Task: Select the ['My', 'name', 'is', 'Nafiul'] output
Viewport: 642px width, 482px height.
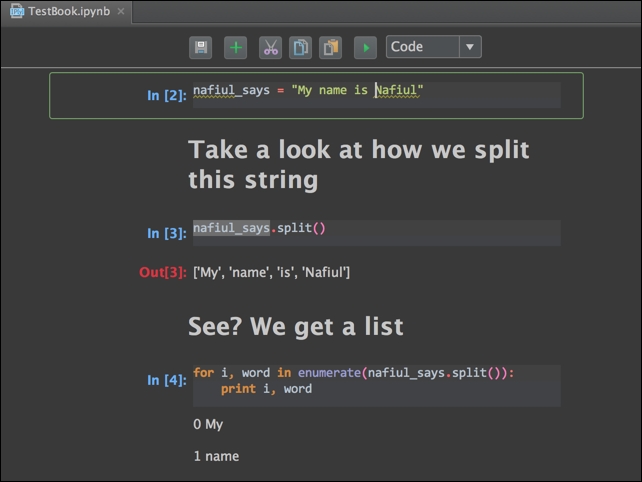Action: [271, 272]
